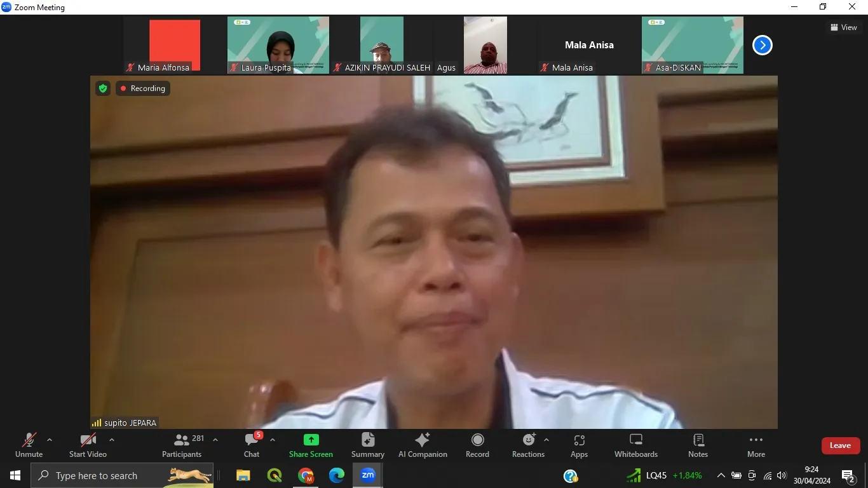Open the meeting Summary
This screenshot has width=868, height=488.
(367, 445)
